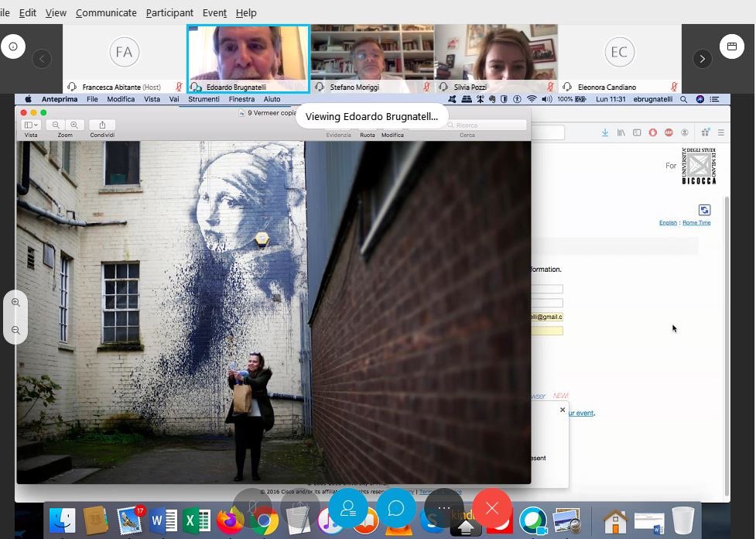The image size is (756, 539).
Task: Open Webex more options ellipsis button
Action: click(x=444, y=508)
